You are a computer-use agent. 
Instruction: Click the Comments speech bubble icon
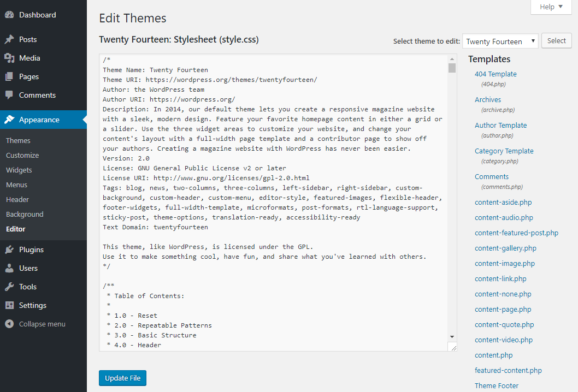9,95
